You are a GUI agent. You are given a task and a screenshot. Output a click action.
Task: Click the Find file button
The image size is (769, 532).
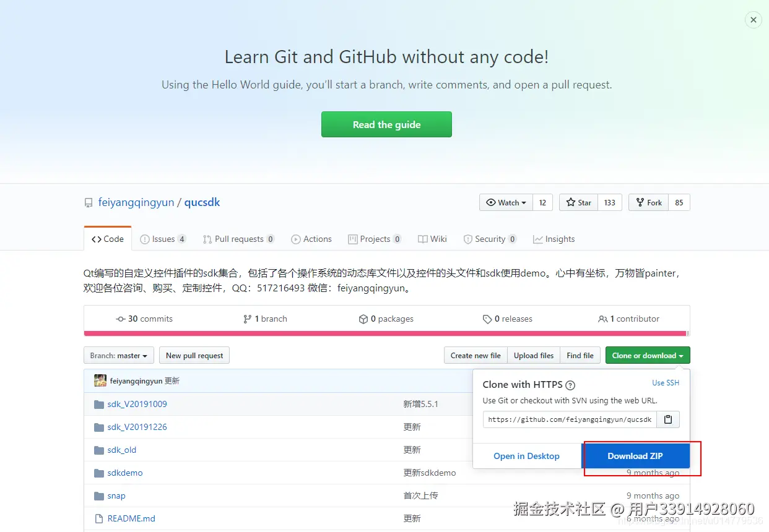click(x=580, y=355)
